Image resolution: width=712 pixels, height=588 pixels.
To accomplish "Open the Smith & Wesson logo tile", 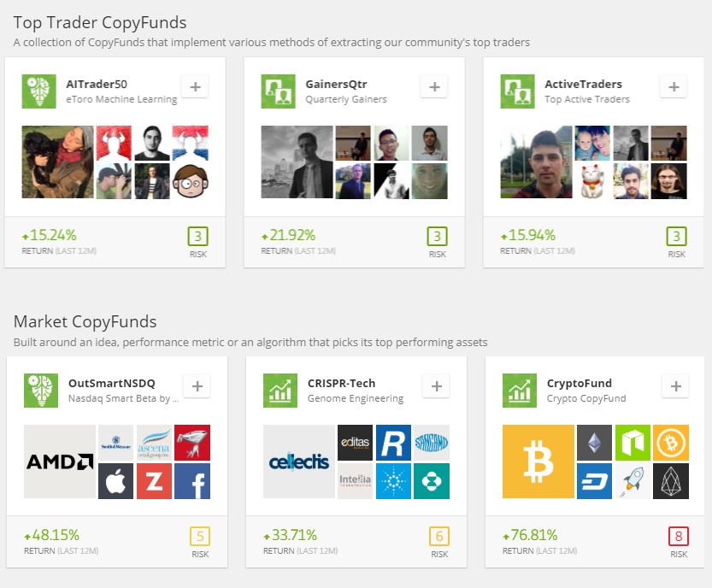I will pos(115,443).
